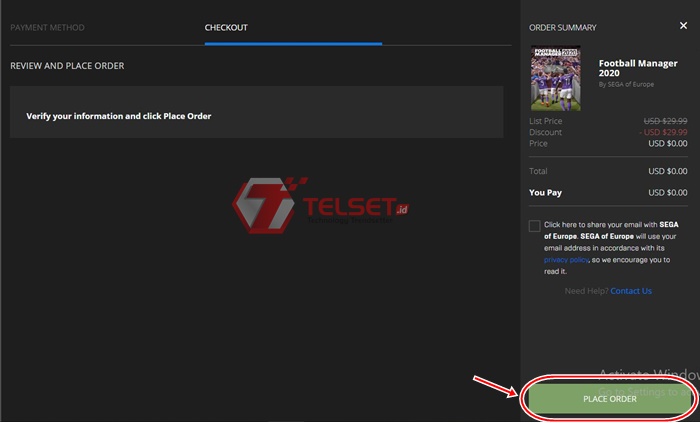700x423 pixels.
Task: Click the 'Need Help?' text
Action: click(x=586, y=291)
